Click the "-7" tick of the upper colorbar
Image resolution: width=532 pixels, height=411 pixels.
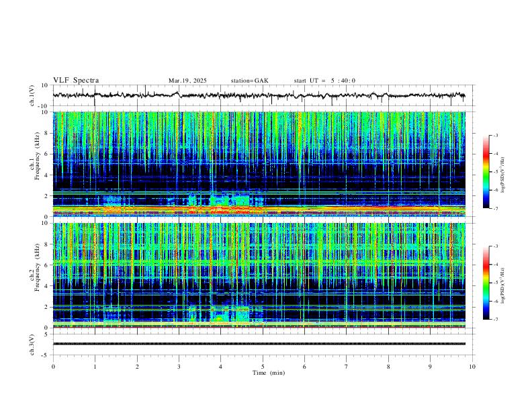(495, 209)
